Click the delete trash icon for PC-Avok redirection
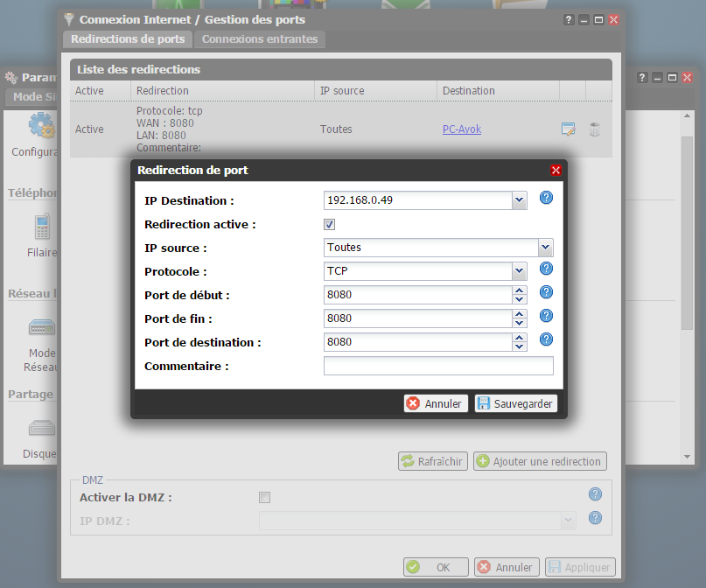Viewport: 706px width, 588px height. click(x=595, y=129)
